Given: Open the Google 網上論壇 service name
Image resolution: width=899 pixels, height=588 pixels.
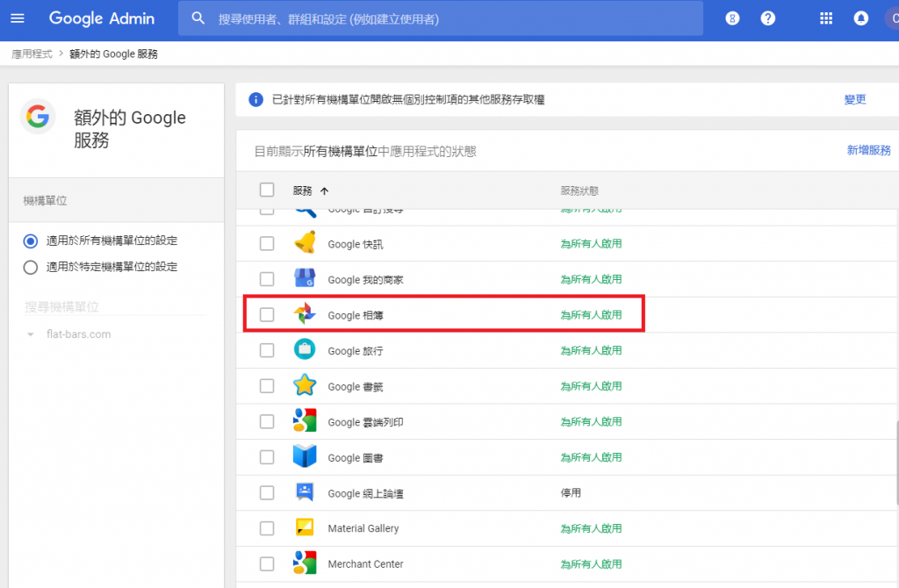Looking at the screenshot, I should [x=365, y=493].
